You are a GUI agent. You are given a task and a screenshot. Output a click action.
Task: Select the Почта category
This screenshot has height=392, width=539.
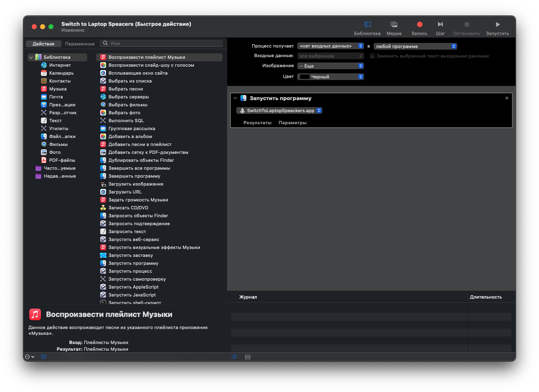(x=56, y=97)
